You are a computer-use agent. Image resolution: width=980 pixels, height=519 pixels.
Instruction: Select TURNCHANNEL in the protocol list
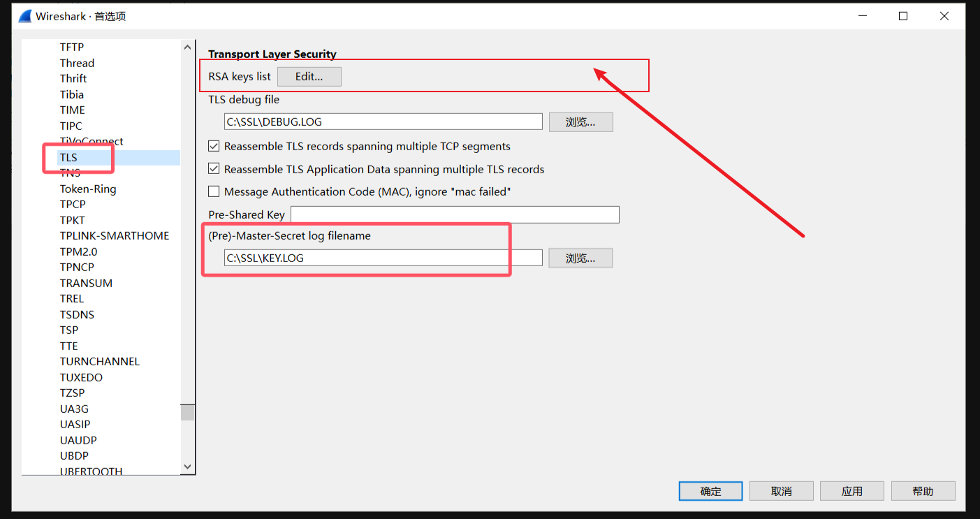(100, 362)
